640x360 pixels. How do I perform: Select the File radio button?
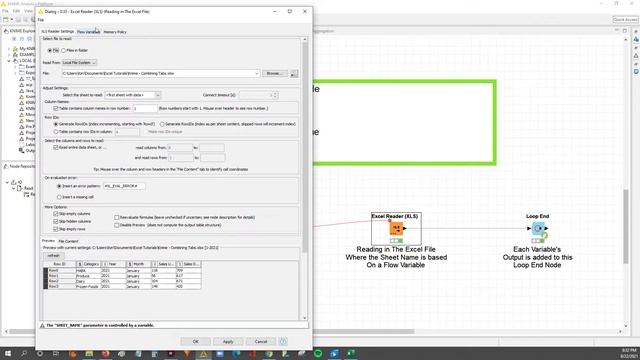(x=50, y=50)
